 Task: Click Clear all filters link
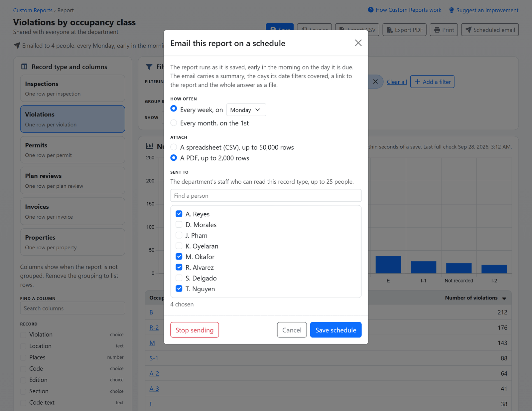pyautogui.click(x=397, y=82)
